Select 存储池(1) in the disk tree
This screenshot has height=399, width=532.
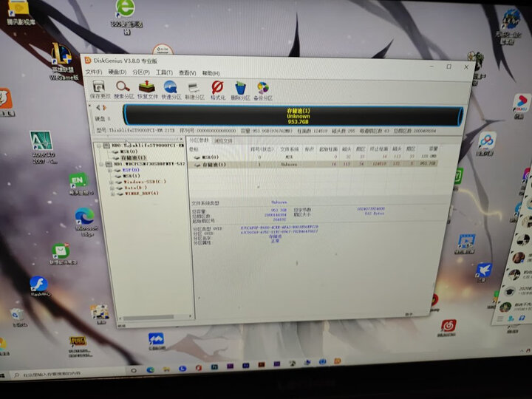coord(129,158)
